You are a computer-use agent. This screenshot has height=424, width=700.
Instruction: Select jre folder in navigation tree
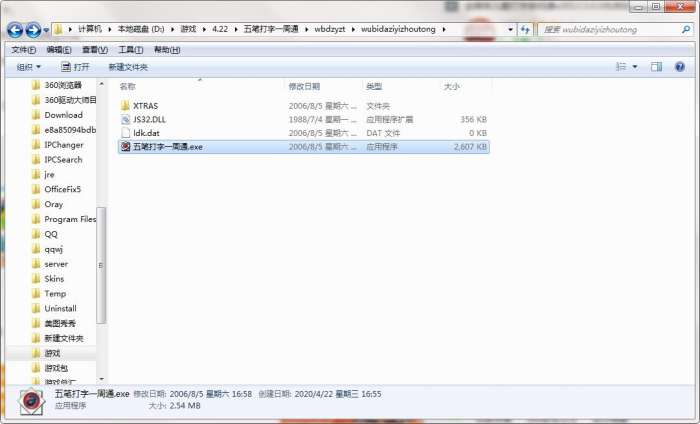(x=49, y=175)
